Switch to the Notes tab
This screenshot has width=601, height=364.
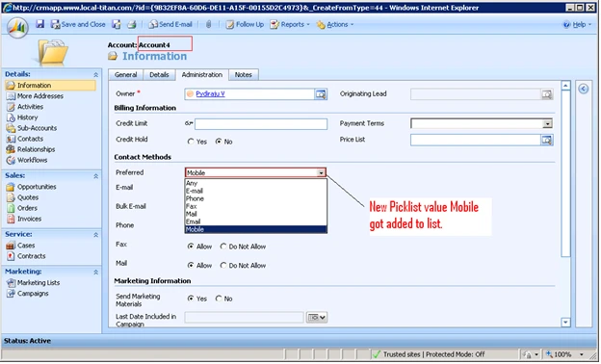tap(244, 75)
